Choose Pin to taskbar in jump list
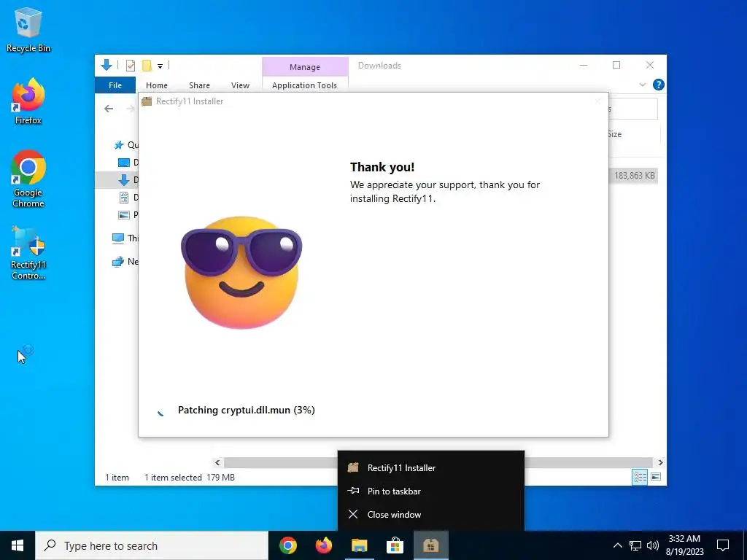 pos(431,491)
